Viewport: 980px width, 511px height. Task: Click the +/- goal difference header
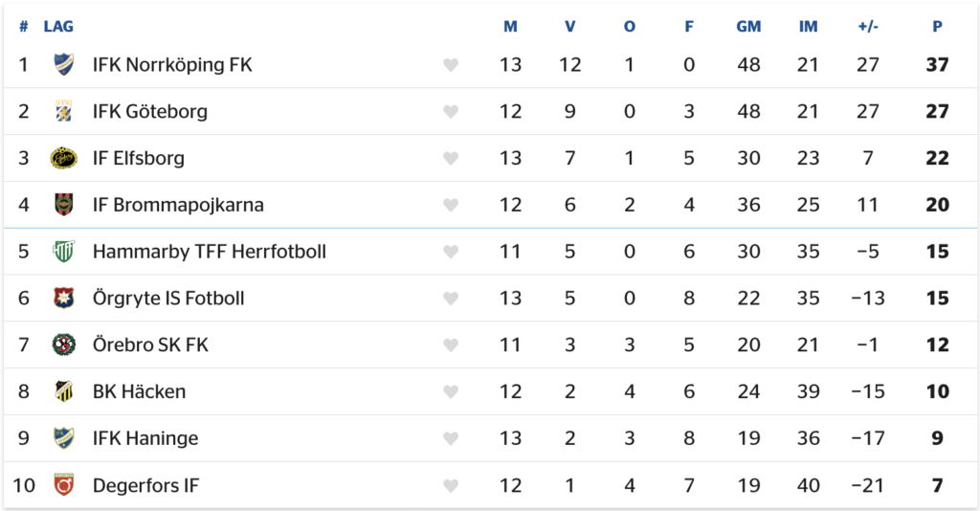point(868,27)
